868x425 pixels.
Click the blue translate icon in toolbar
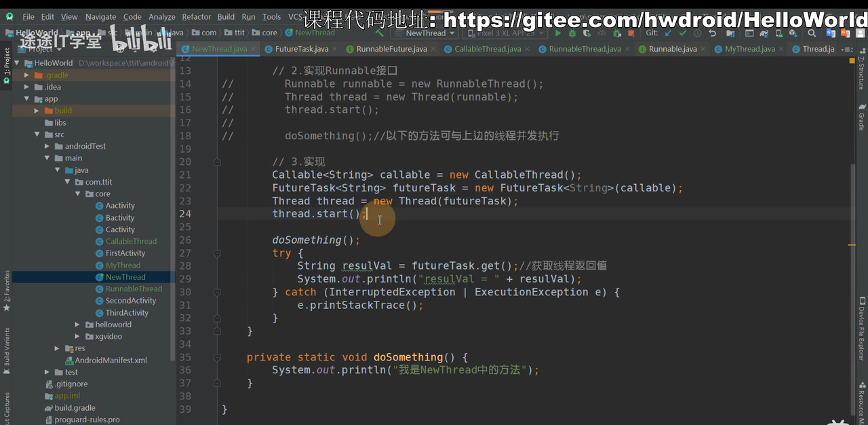coord(831,33)
